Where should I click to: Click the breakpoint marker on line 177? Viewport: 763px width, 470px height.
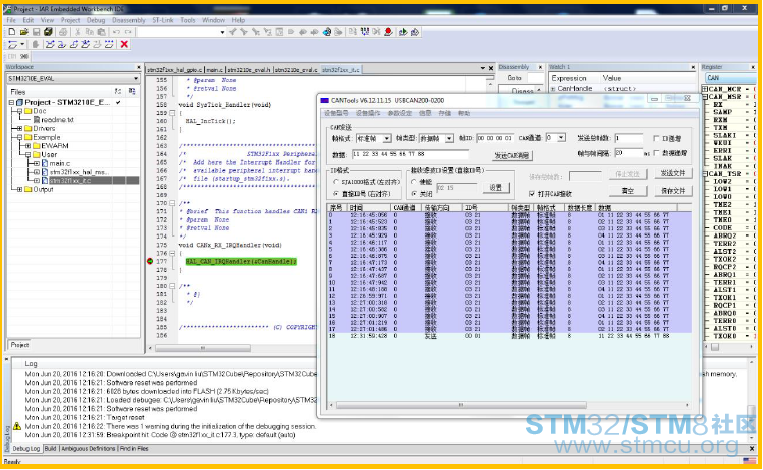point(150,261)
